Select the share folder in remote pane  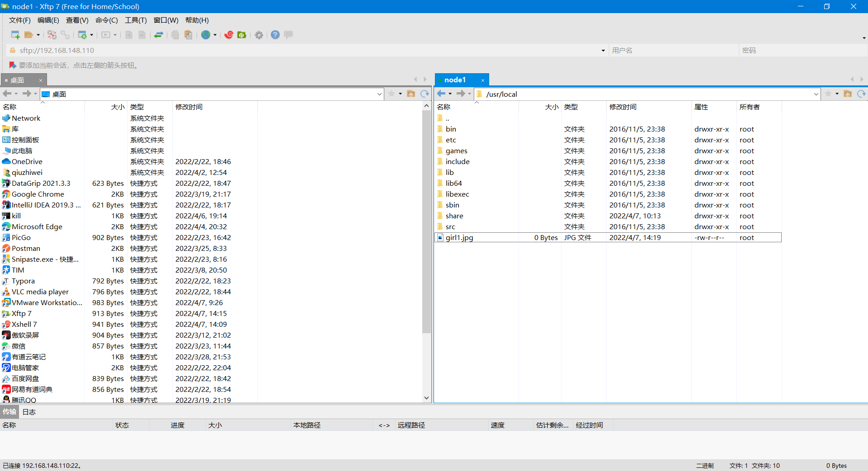click(608, 216)
